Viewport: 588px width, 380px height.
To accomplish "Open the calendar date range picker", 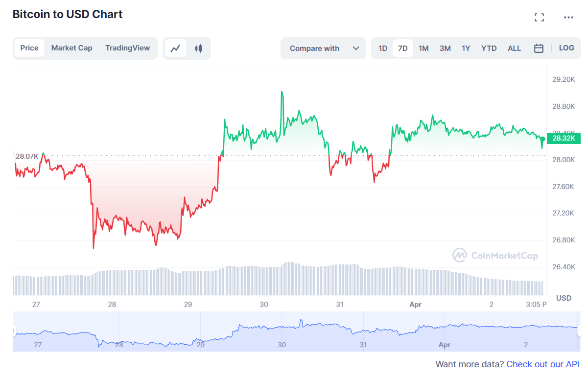I will click(x=539, y=48).
